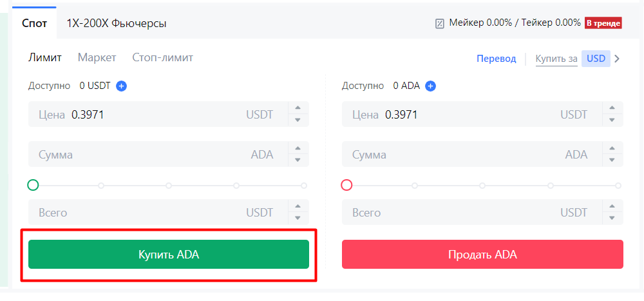Increase buy price with up arrow
The image size is (644, 301).
click(298, 109)
